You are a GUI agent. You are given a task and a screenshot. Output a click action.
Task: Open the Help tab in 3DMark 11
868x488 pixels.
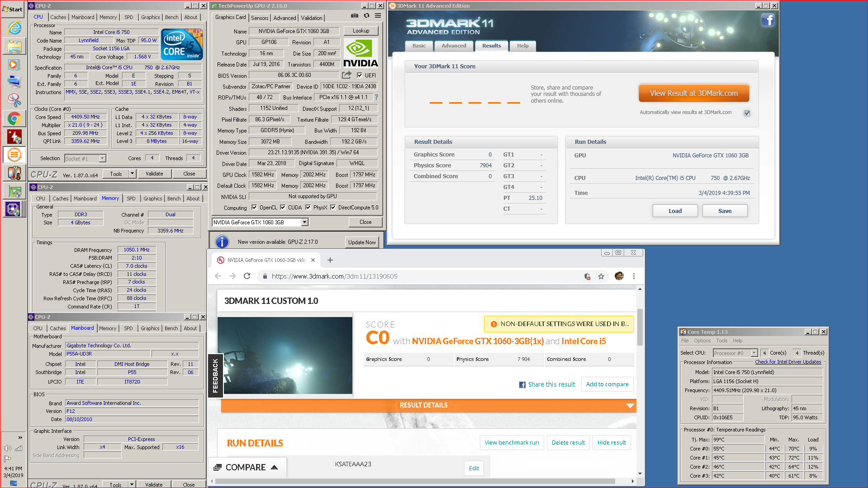pos(522,46)
